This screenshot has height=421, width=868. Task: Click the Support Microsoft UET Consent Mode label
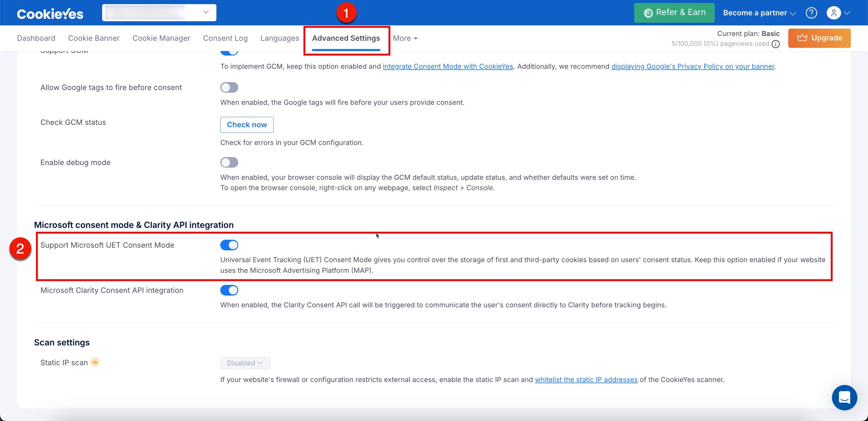[107, 245]
